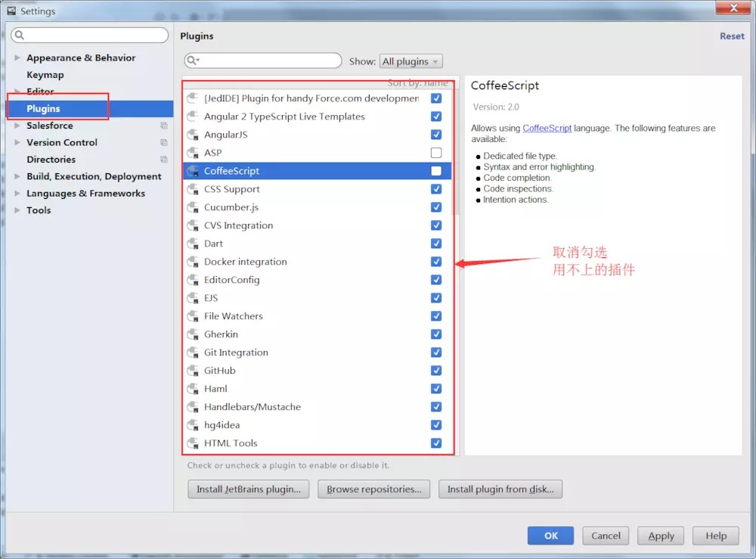The height and width of the screenshot is (559, 756).
Task: Open the CoffeeScript hyperlink in description
Action: pos(547,129)
